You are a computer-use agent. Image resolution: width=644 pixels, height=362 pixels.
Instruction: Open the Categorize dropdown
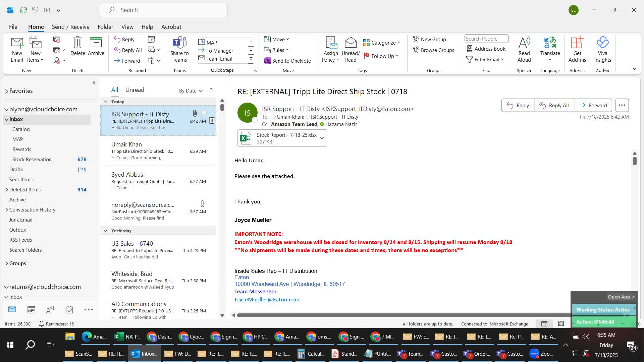381,43
